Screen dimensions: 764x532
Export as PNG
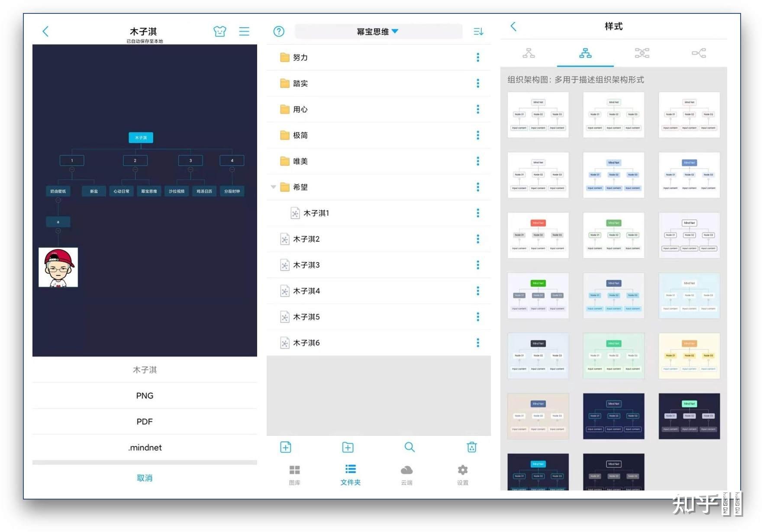coord(145,395)
